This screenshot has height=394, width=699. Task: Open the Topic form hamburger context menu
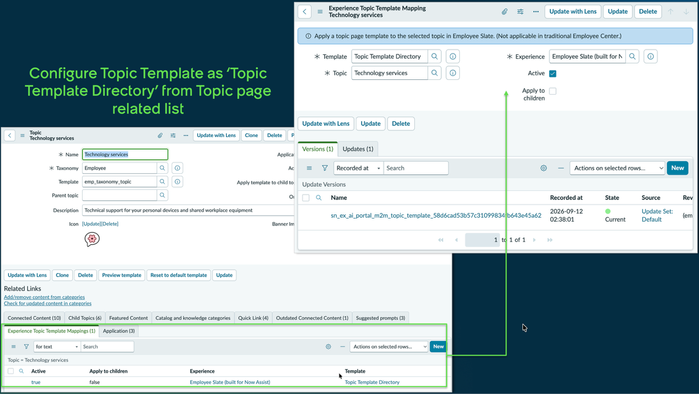22,135
